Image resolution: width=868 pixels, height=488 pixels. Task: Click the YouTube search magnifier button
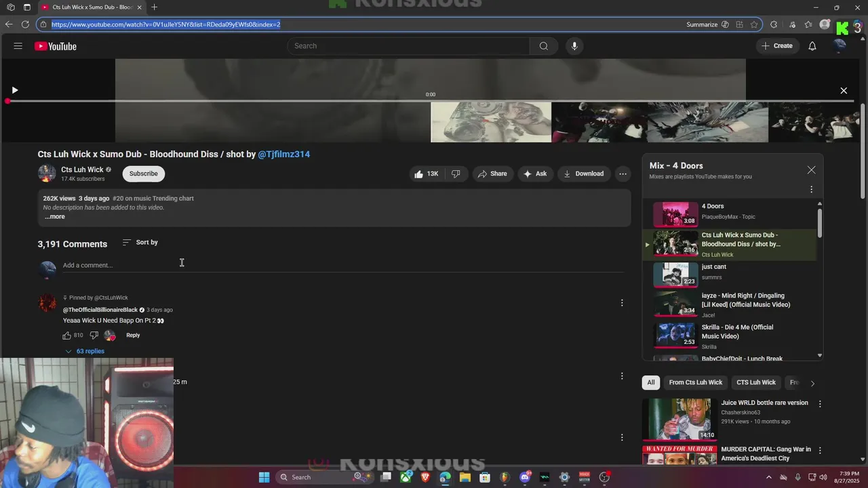coord(543,46)
